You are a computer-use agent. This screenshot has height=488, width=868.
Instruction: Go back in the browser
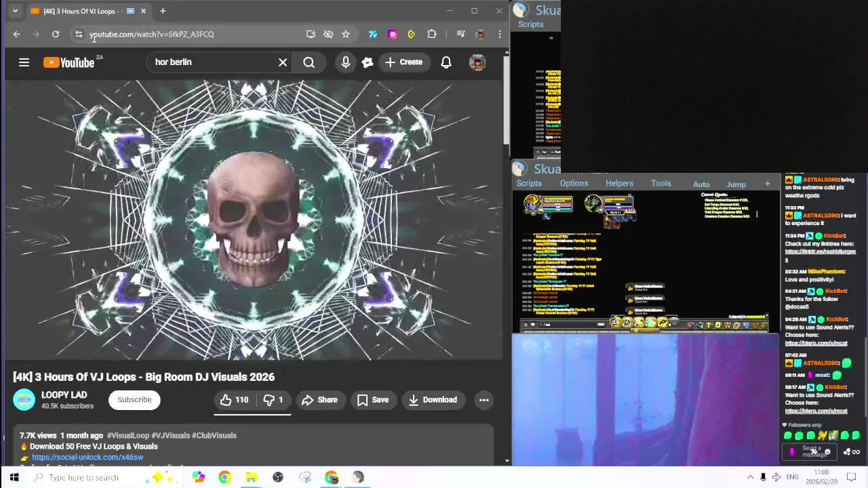[17, 34]
